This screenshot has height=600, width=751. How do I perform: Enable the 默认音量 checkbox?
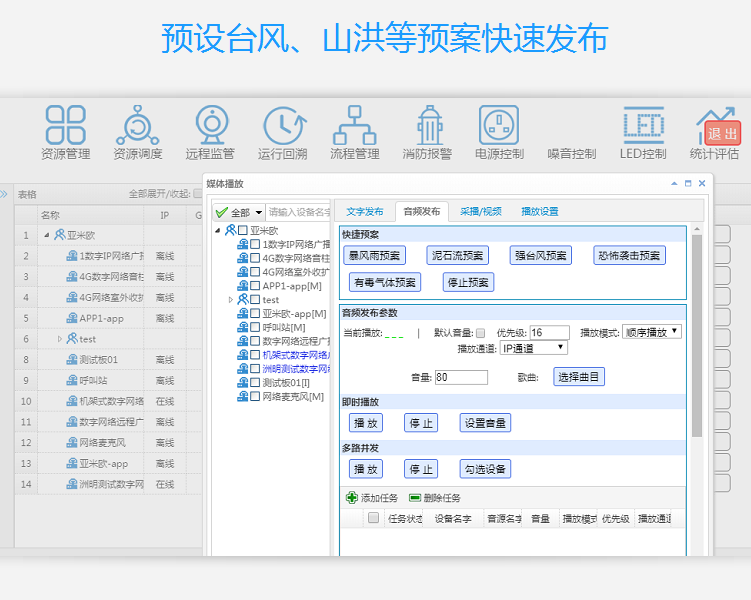[x=481, y=333]
